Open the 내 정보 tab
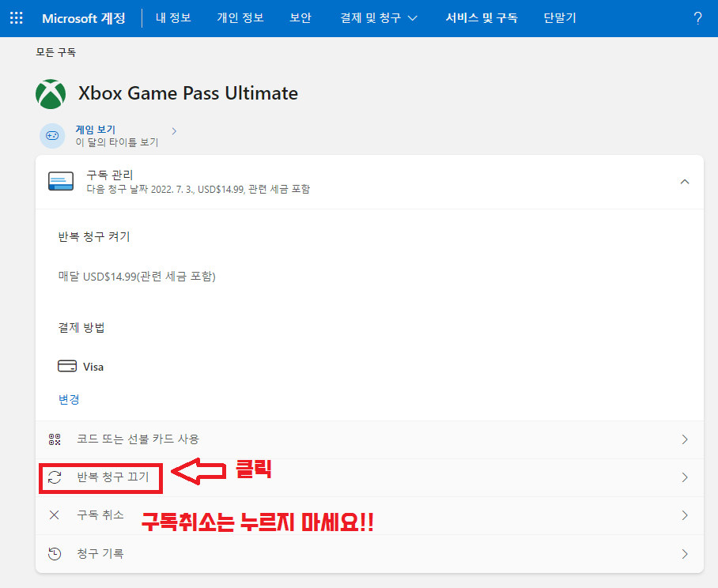The width and height of the screenshot is (718, 588). click(x=173, y=18)
